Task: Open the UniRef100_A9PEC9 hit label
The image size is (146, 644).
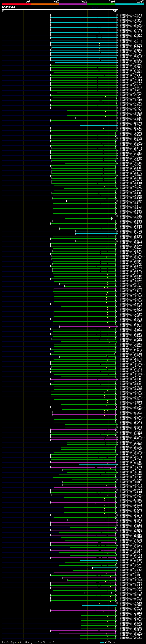Action: click(x=131, y=20)
